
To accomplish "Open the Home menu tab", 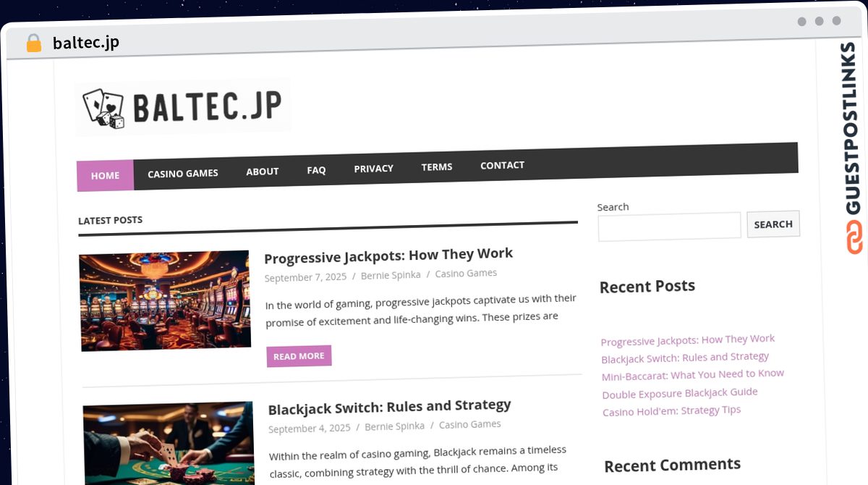I will tap(106, 175).
